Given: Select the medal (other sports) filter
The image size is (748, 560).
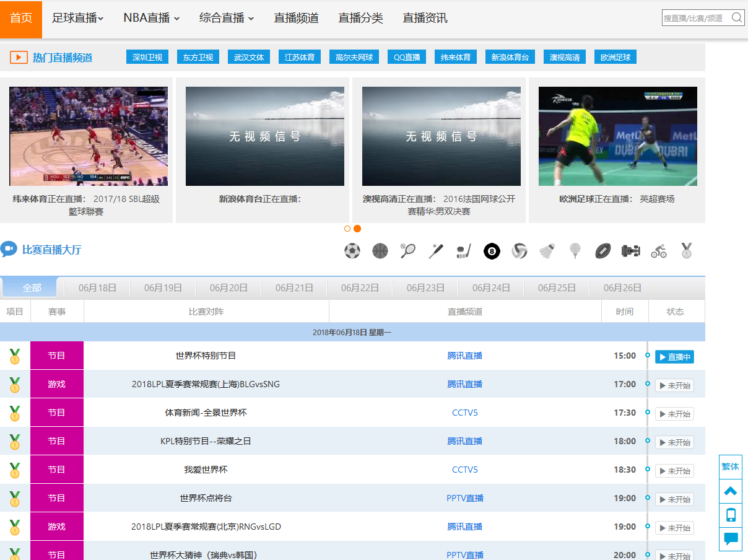Looking at the screenshot, I should pyautogui.click(x=687, y=251).
